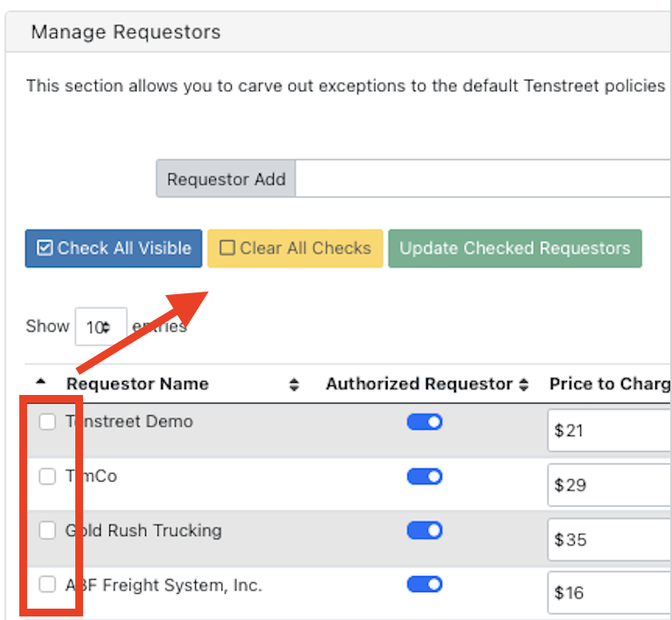Tick the ABF Freight System checkbox
672x620 pixels.
pyautogui.click(x=47, y=584)
